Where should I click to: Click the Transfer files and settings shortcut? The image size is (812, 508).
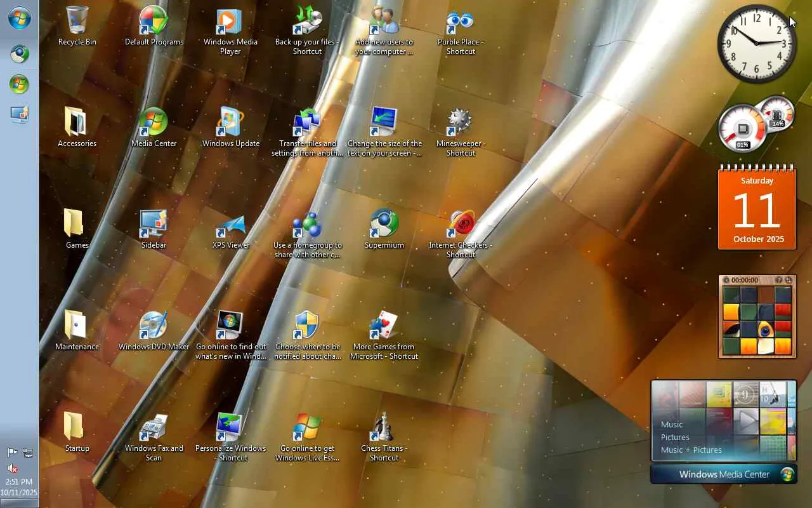pos(307,132)
